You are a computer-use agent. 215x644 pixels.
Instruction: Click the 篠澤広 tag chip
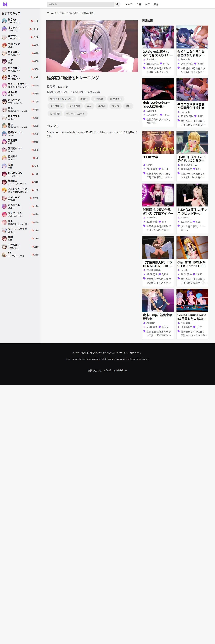coord(84,99)
